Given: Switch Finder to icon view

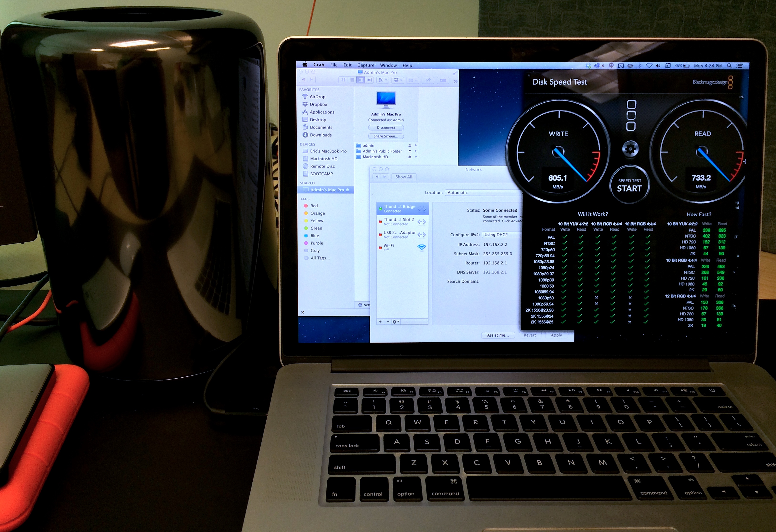Looking at the screenshot, I should pos(343,80).
